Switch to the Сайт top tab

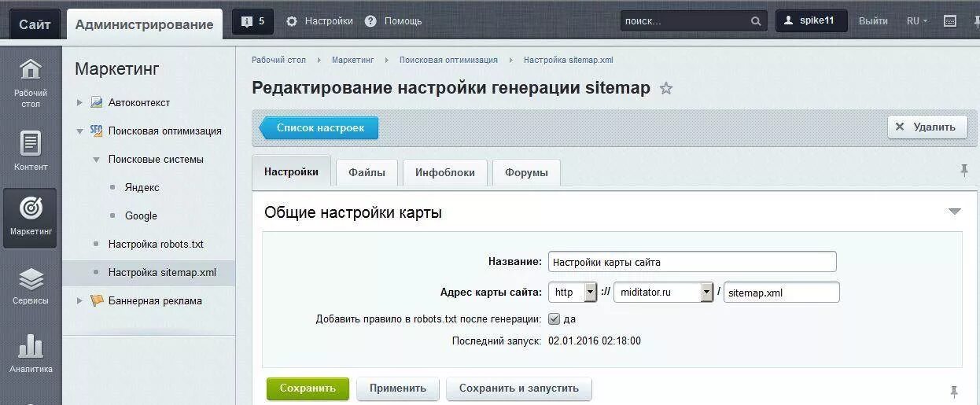pos(35,24)
